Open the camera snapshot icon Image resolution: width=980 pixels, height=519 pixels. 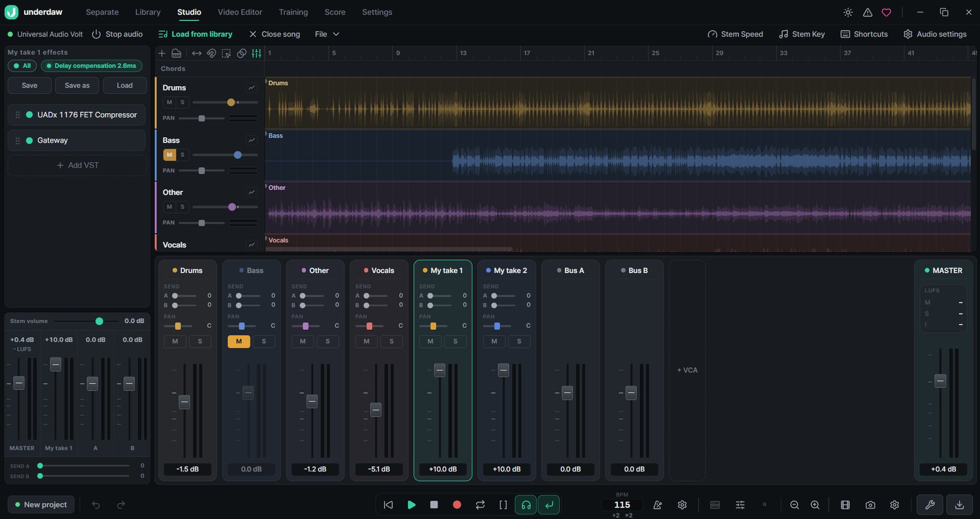tap(870, 505)
